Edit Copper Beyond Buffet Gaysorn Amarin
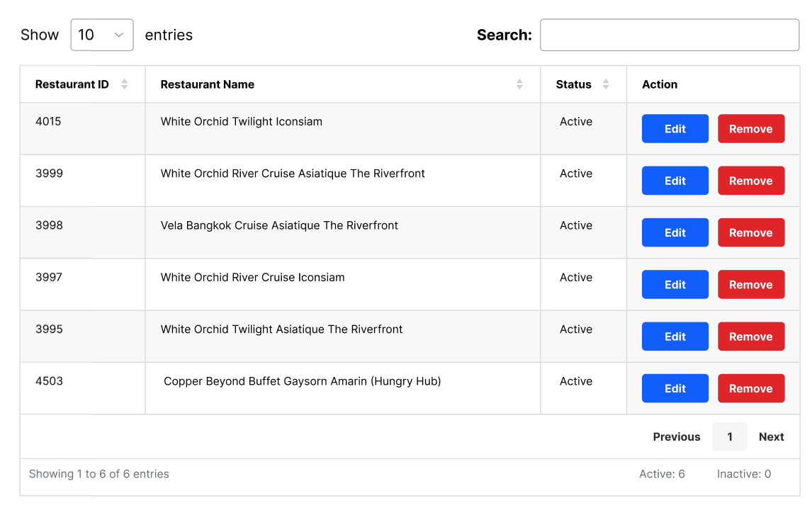Screen dimensions: 812x508 pos(675,388)
